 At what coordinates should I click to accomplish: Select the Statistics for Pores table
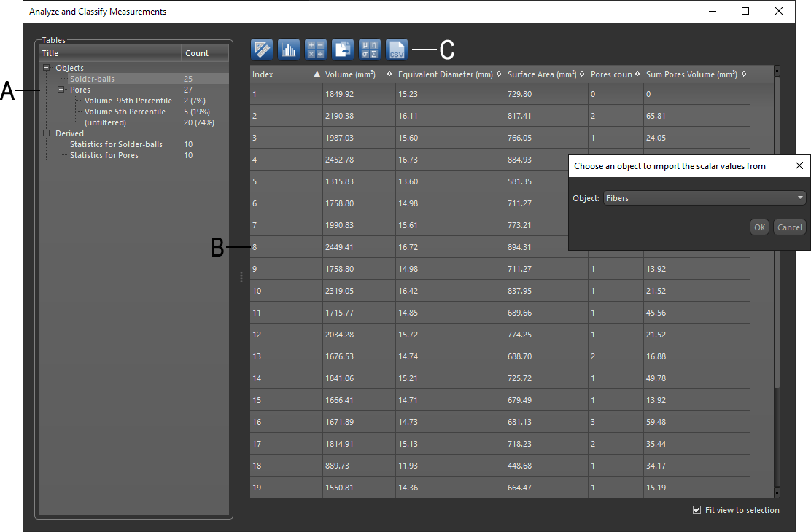104,155
